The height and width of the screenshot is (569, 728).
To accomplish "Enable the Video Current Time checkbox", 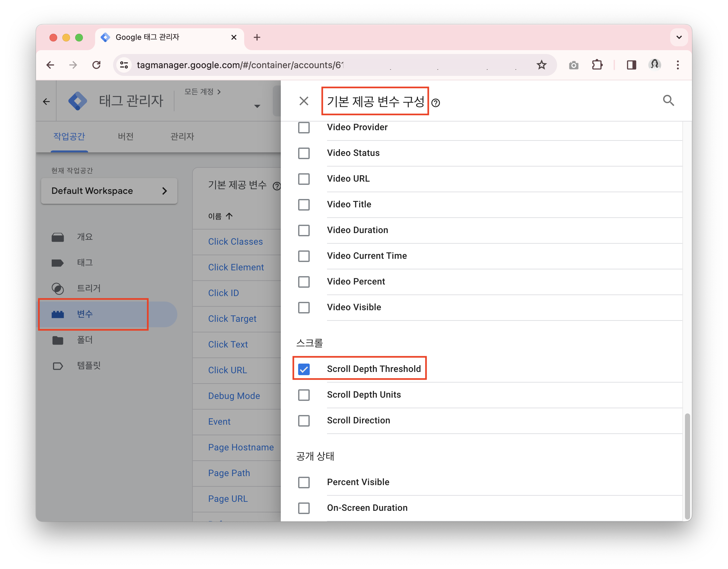I will point(304,256).
